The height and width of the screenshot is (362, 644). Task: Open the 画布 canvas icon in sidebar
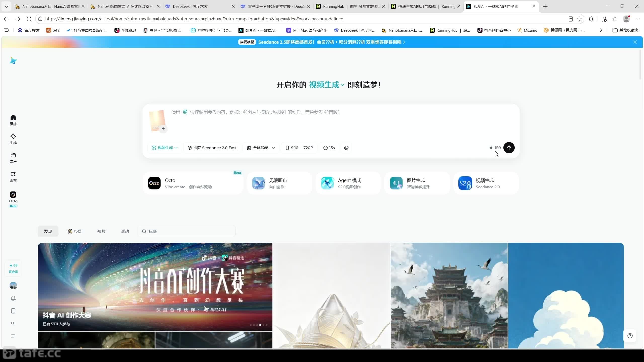[x=13, y=176]
